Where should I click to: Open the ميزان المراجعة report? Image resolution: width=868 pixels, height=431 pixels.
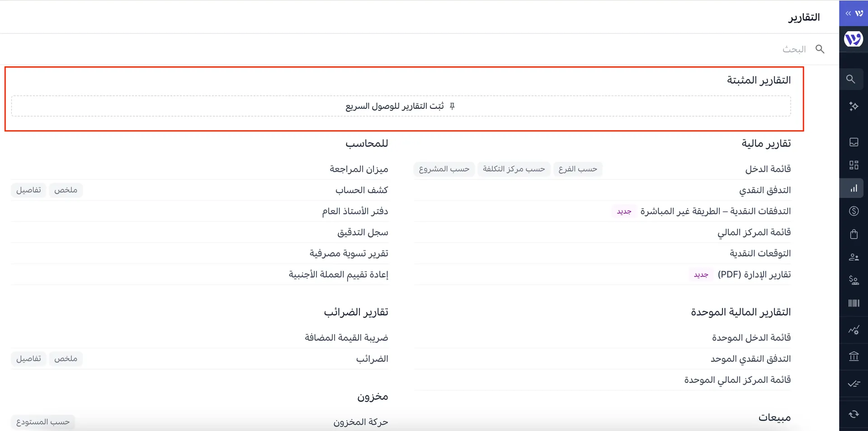point(359,169)
